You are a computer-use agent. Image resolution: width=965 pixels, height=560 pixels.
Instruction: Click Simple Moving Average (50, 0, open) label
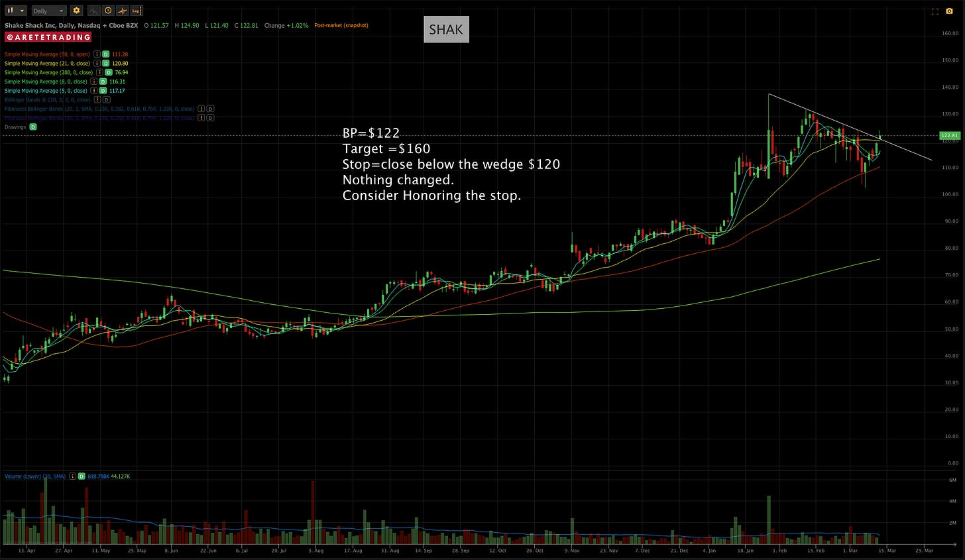(x=47, y=54)
